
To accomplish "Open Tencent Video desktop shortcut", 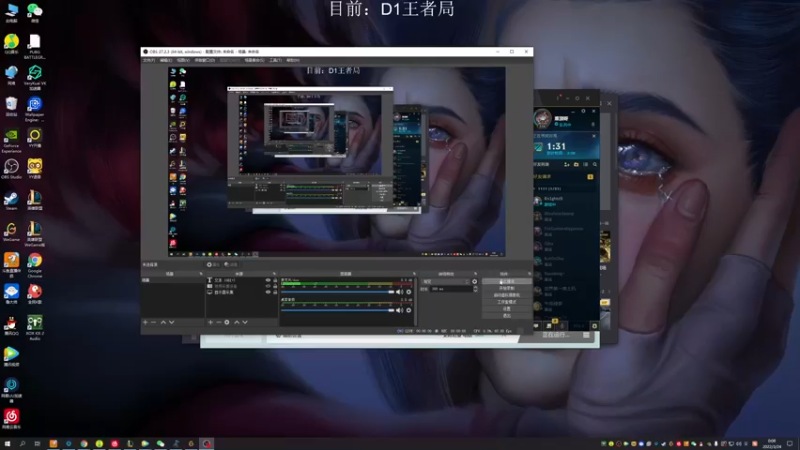I will (11, 356).
